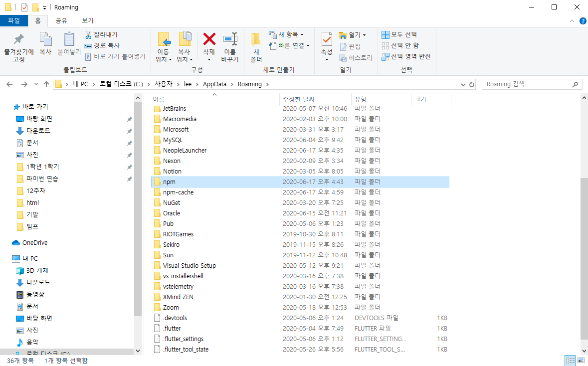588x366 pixels.
Task: Select This PC (내 PC) in sidebar
Action: (x=25, y=259)
